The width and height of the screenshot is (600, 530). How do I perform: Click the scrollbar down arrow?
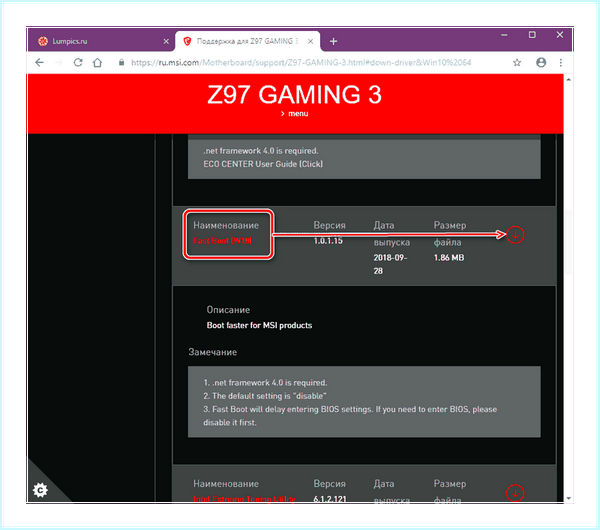click(569, 498)
